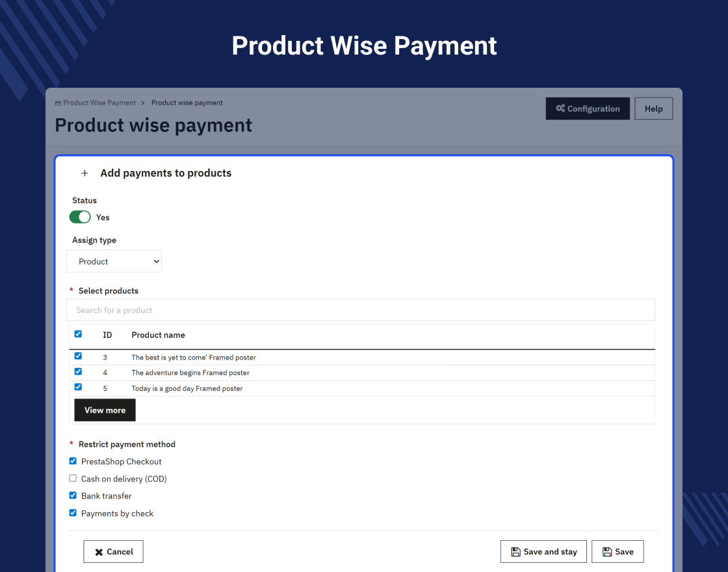Uncheck product ID 3 checkbox
This screenshot has width=728, height=572.
pyautogui.click(x=78, y=356)
